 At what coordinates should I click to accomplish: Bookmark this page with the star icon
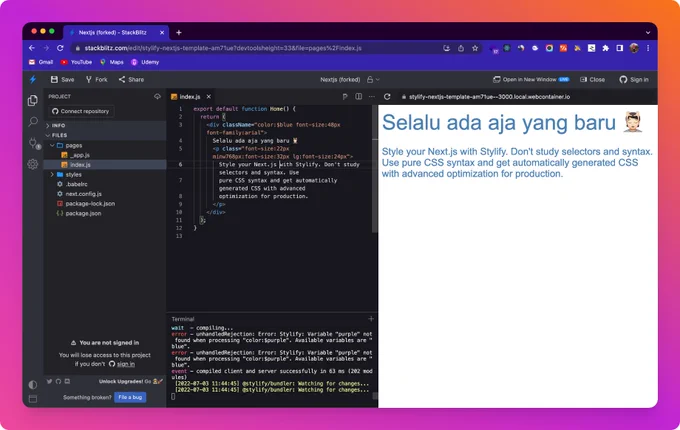[x=475, y=48]
